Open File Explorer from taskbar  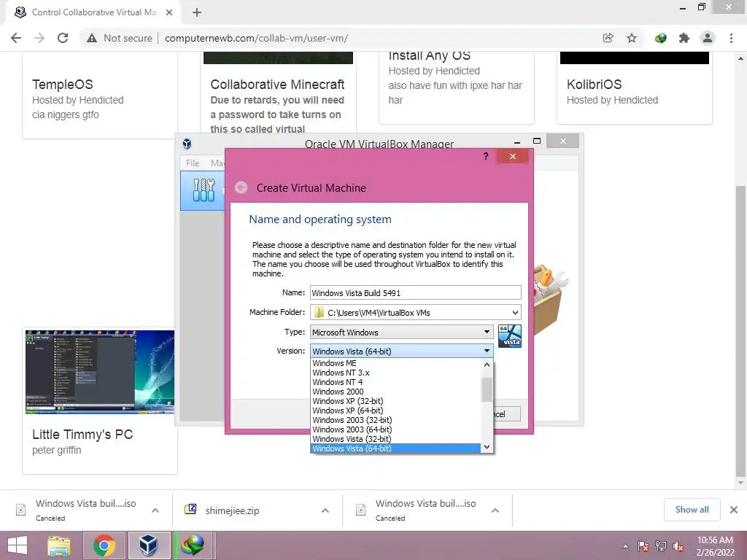pyautogui.click(x=59, y=545)
